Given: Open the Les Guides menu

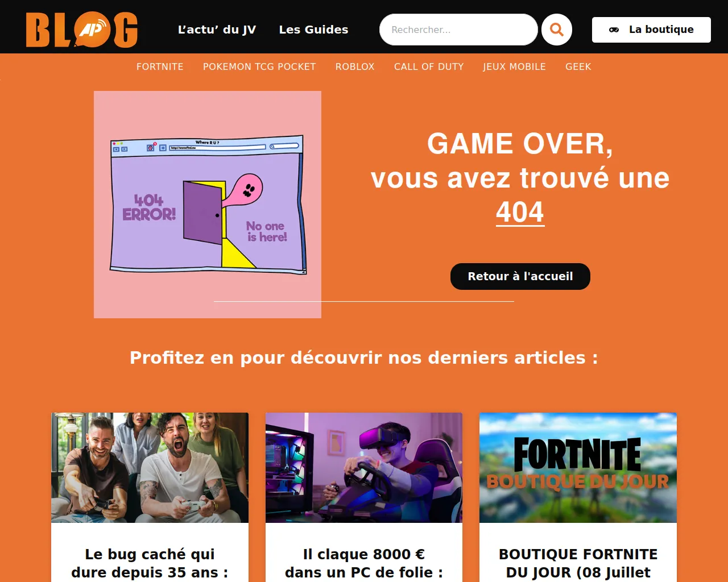Looking at the screenshot, I should (313, 30).
